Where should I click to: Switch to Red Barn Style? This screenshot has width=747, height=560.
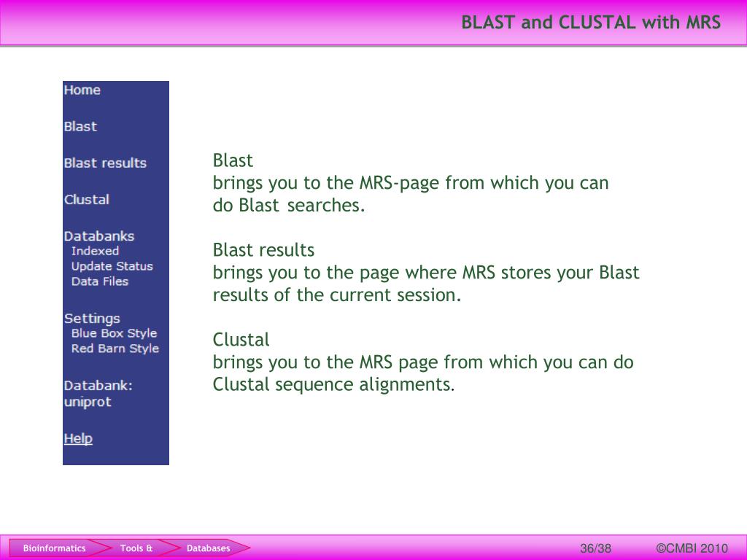(x=115, y=349)
